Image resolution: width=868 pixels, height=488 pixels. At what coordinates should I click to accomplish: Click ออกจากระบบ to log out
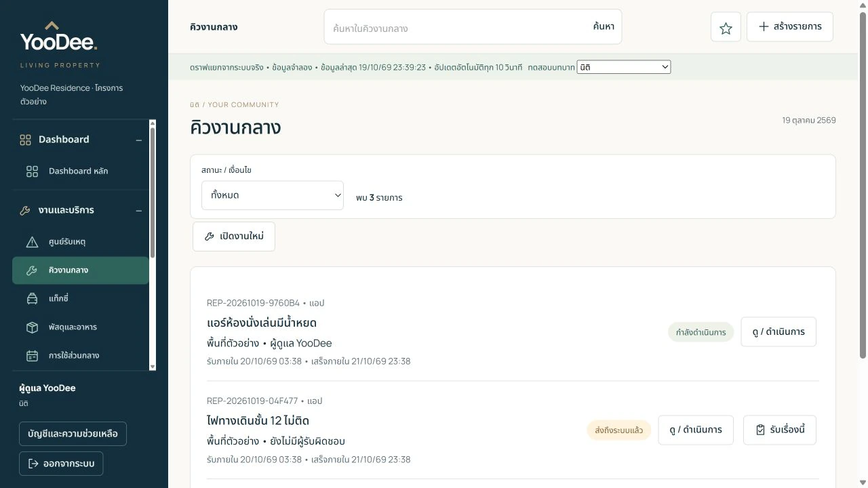click(61, 464)
